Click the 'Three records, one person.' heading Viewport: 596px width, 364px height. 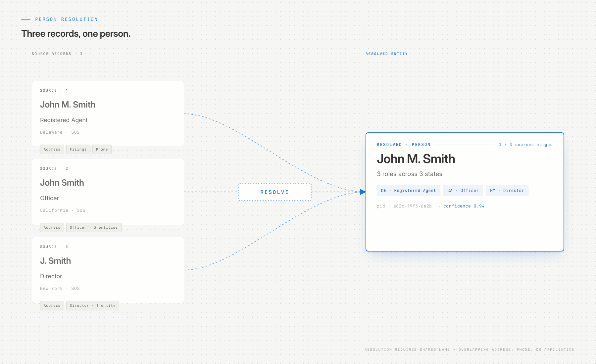(76, 34)
